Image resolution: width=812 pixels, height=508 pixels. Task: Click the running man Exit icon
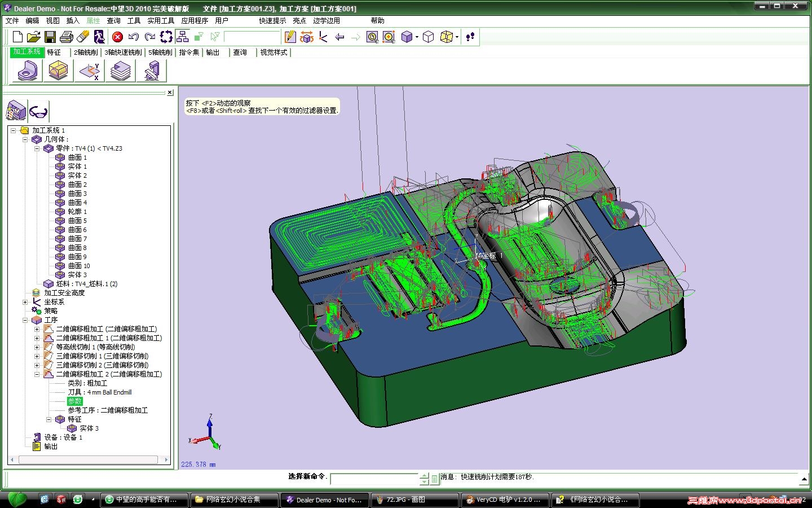click(99, 37)
